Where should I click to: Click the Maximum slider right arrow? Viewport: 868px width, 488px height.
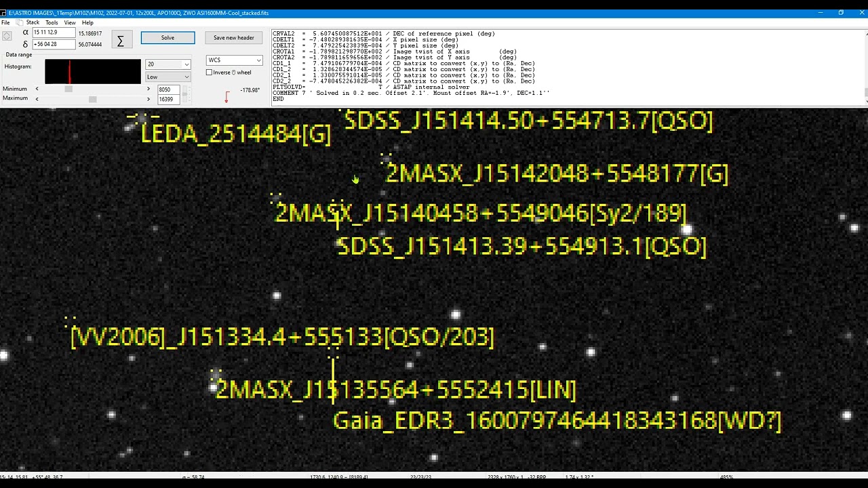pyautogui.click(x=149, y=99)
